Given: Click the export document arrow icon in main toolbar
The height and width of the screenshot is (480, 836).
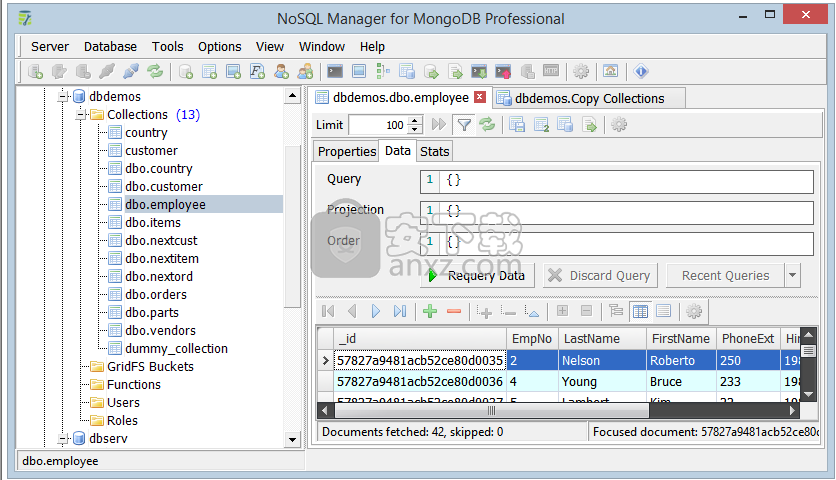Looking at the screenshot, I should (x=455, y=71).
